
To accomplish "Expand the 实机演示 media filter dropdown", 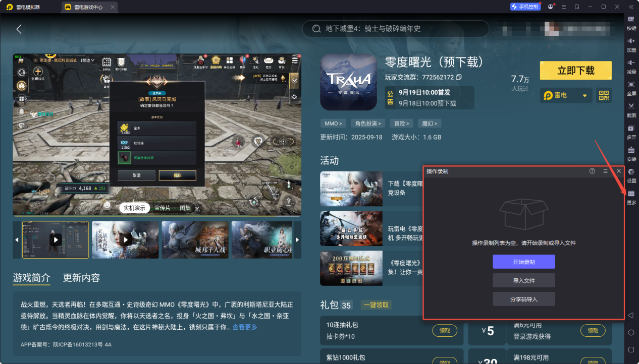I will click(135, 207).
